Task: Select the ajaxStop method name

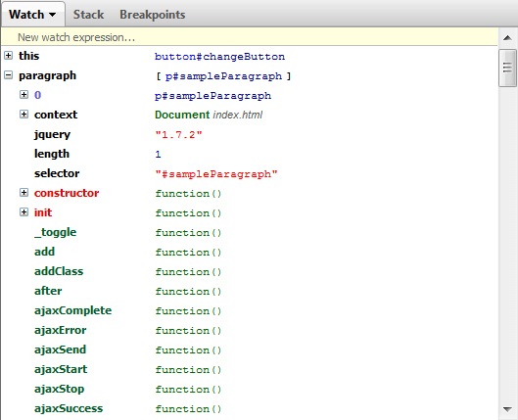Action: click(59, 389)
